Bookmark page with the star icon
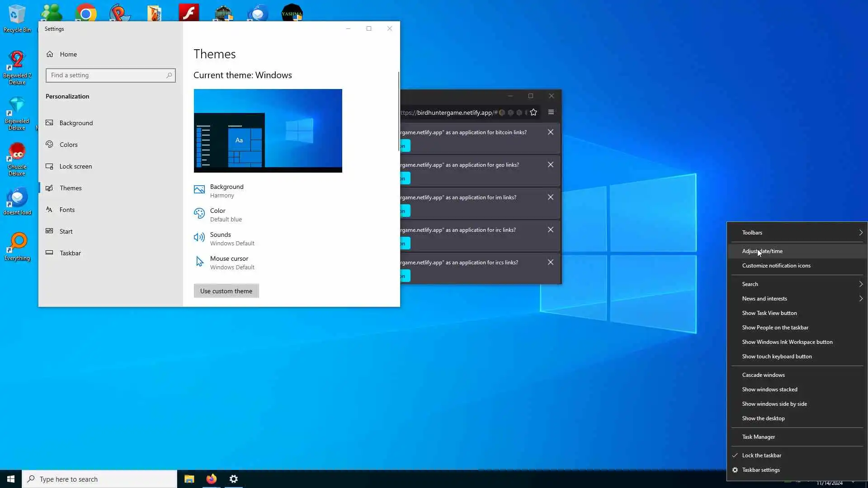The height and width of the screenshot is (488, 868). (x=533, y=113)
